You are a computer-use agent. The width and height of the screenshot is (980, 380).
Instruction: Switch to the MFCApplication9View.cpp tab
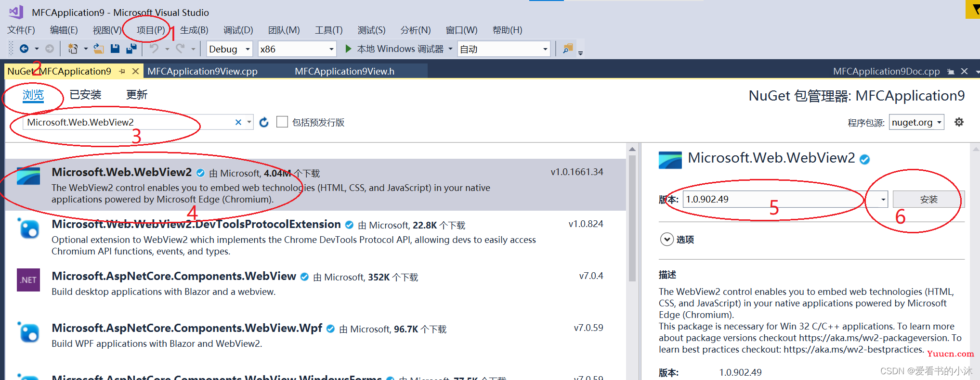pos(202,71)
